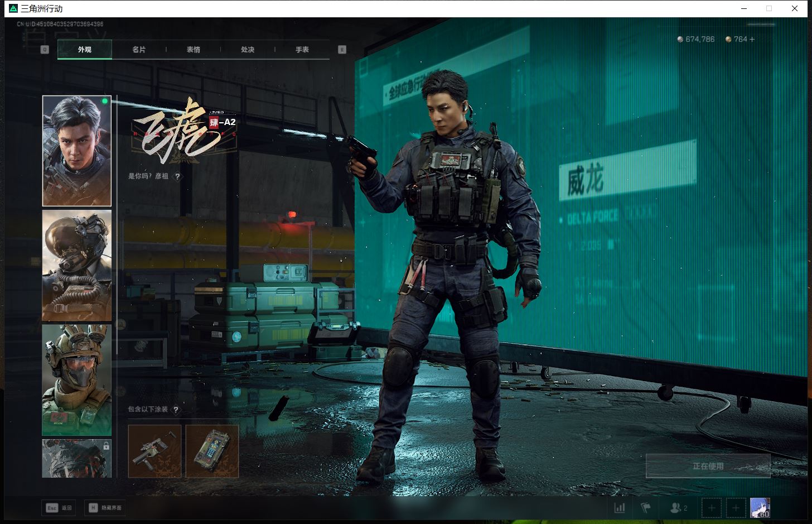Select the locked skin thumbnail with padlock

coord(77,458)
